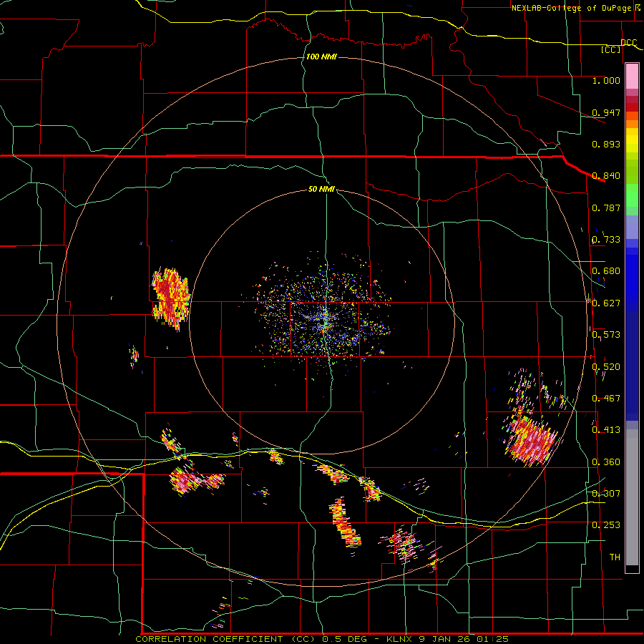Click the 0.413 scale value
The height and width of the screenshot is (644, 644).
tap(606, 430)
